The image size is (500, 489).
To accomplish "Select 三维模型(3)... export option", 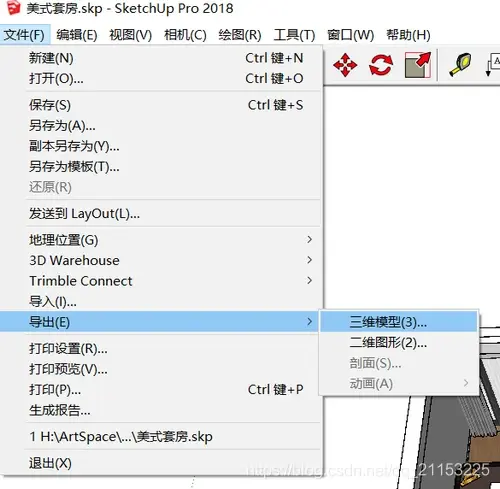I will tap(399, 322).
